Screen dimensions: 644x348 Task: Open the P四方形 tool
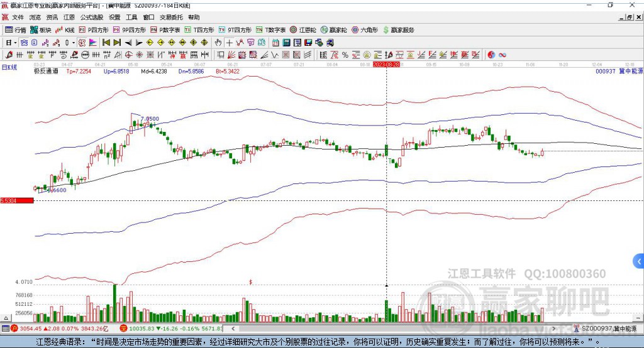coord(94,30)
